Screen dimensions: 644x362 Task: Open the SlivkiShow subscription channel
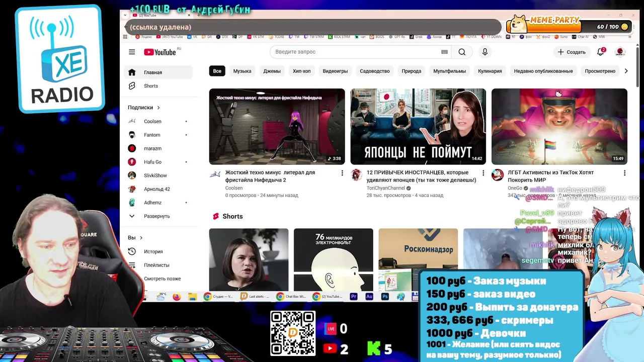158,175
